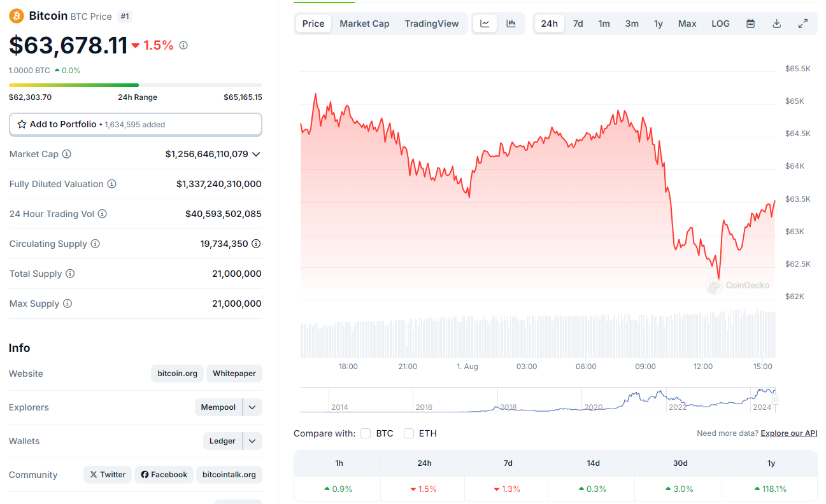826x504 pixels.
Task: Choose the 1m time range
Action: (x=604, y=24)
